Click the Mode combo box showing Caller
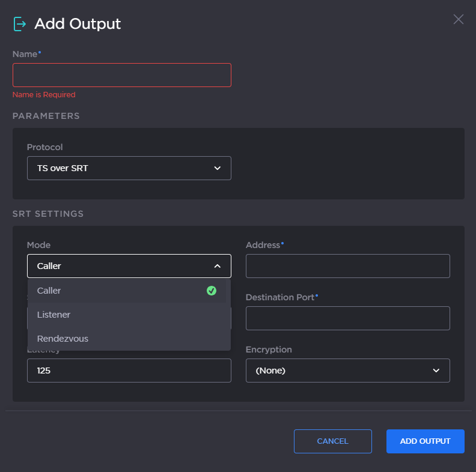The height and width of the screenshot is (472, 476). [120, 266]
